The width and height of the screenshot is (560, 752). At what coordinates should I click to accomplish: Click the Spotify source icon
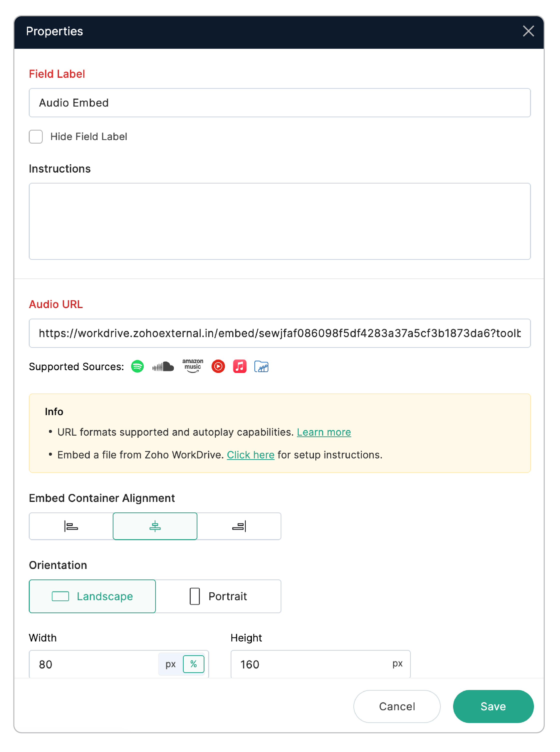(x=137, y=366)
